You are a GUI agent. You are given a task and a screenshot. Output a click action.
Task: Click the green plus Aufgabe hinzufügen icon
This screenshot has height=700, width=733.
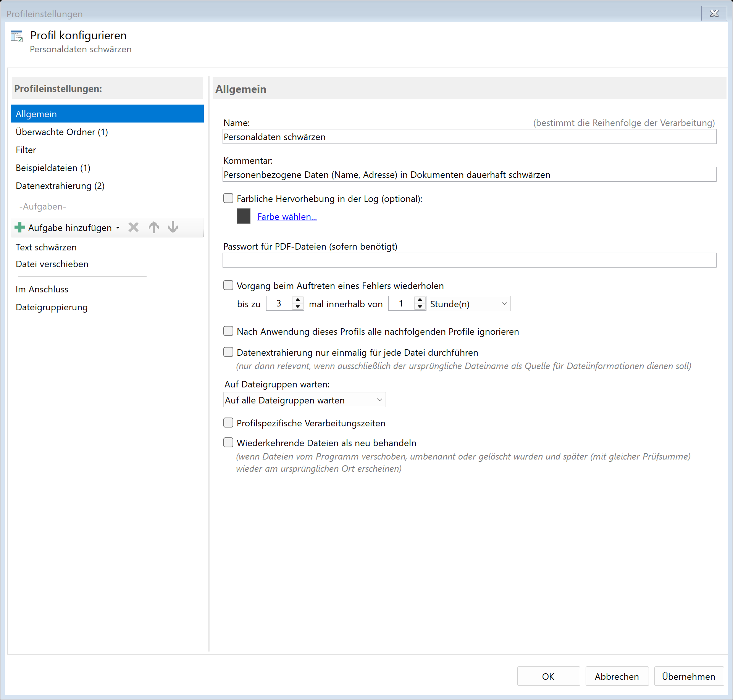pyautogui.click(x=20, y=227)
